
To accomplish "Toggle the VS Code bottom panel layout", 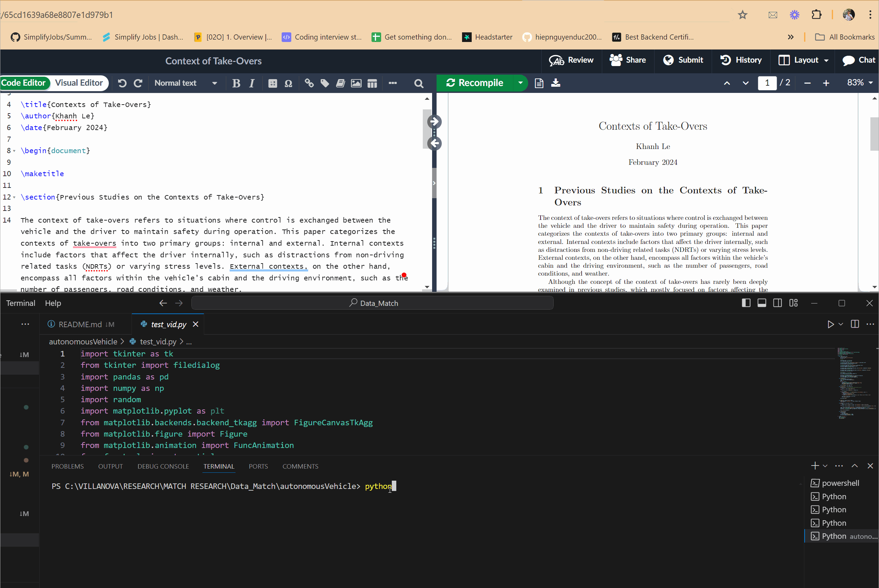I will [x=762, y=303].
